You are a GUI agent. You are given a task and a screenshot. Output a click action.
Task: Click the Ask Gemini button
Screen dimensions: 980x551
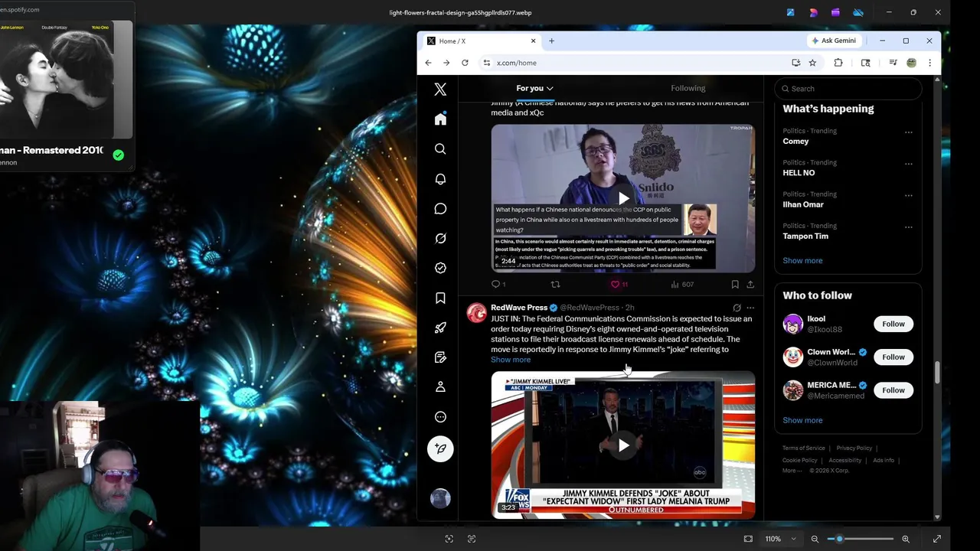point(833,41)
